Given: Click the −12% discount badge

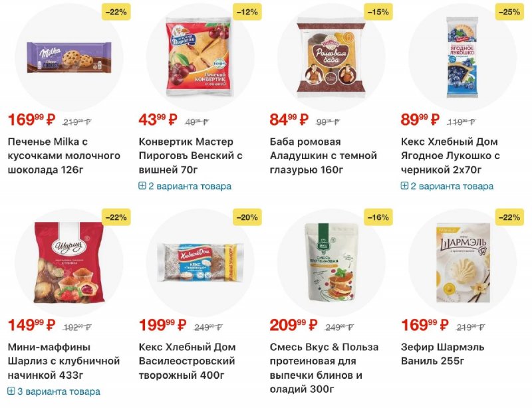Looking at the screenshot, I should click(247, 11).
